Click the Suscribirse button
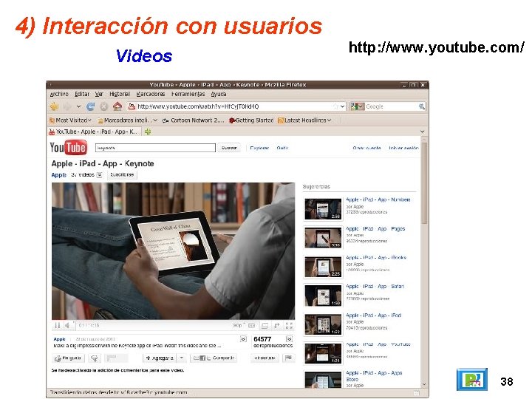 pos(122,174)
